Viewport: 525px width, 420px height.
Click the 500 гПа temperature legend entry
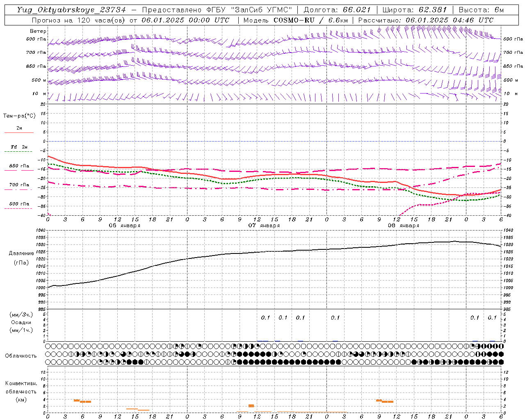click(19, 204)
